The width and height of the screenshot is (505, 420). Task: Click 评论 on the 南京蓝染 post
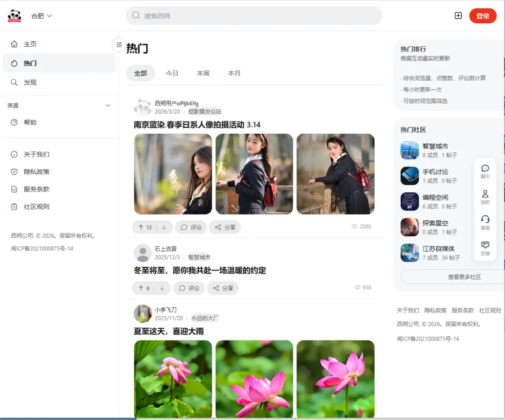pos(191,227)
